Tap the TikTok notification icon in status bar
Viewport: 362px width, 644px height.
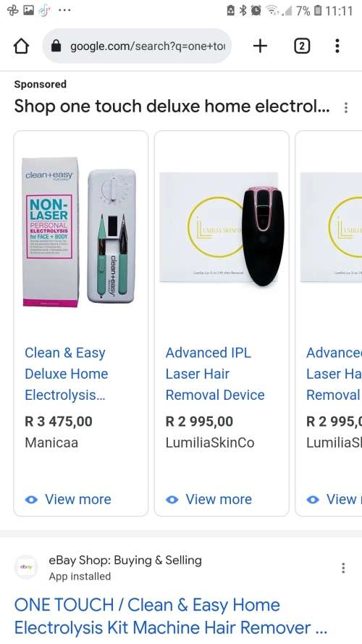pos(44,10)
